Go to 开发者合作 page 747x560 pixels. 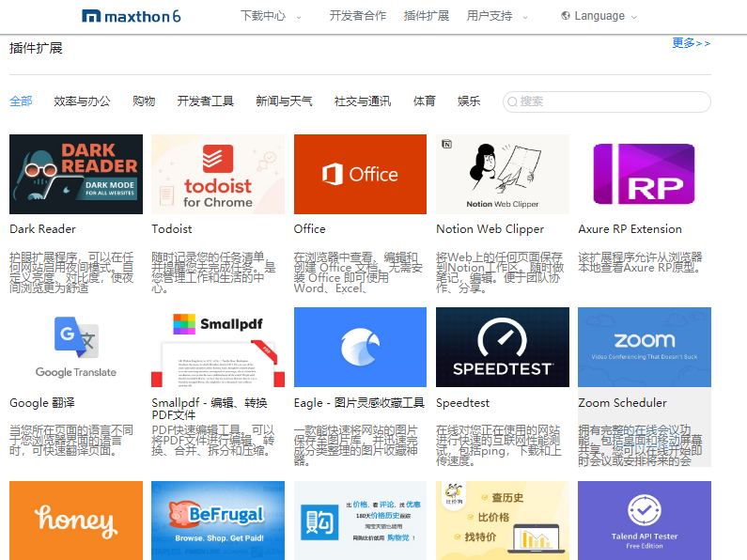[x=358, y=16]
